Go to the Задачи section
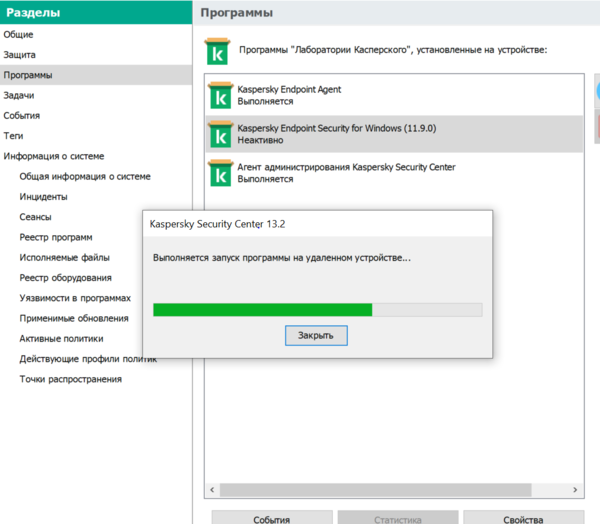The width and height of the screenshot is (600, 524). (19, 95)
